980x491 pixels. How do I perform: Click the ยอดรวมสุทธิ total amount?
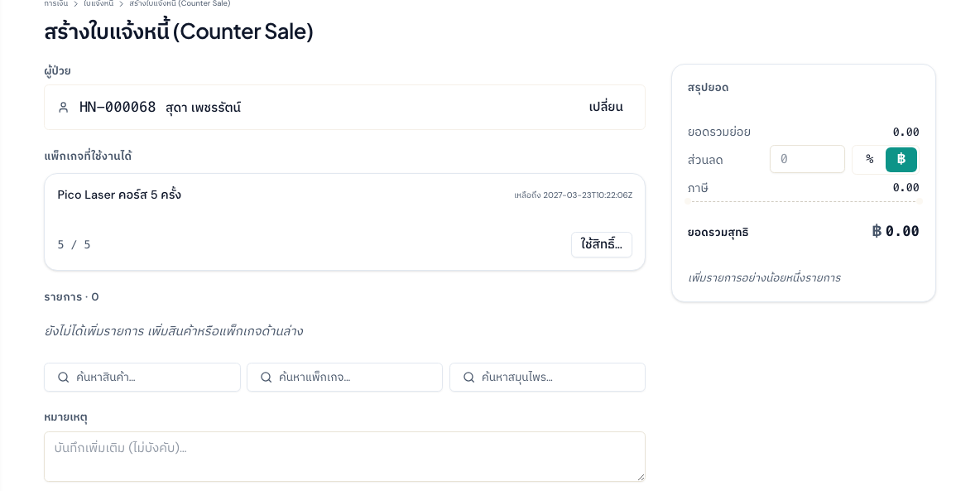[896, 232]
